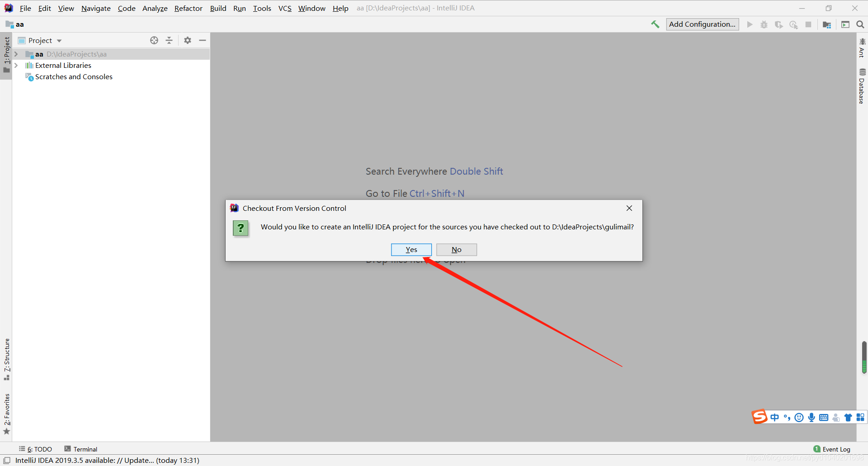Image resolution: width=868 pixels, height=466 pixels.
Task: Open Project panel settings gear
Action: point(188,40)
